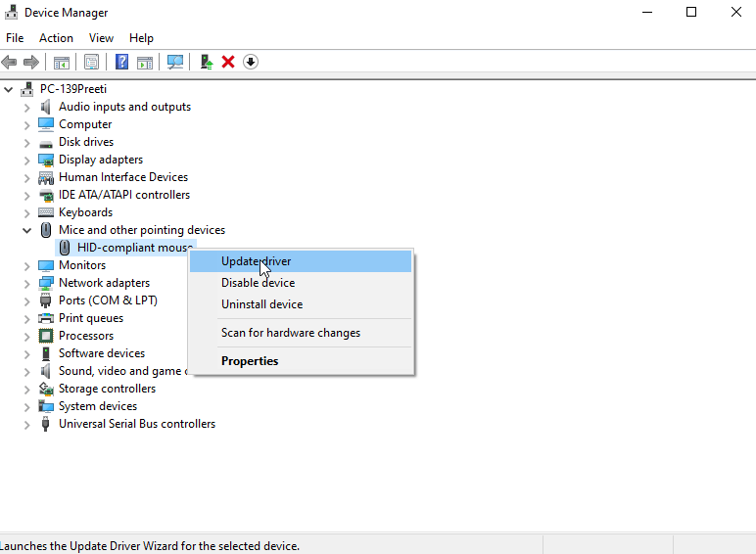Choose Uninstall device from context menu

point(301,304)
